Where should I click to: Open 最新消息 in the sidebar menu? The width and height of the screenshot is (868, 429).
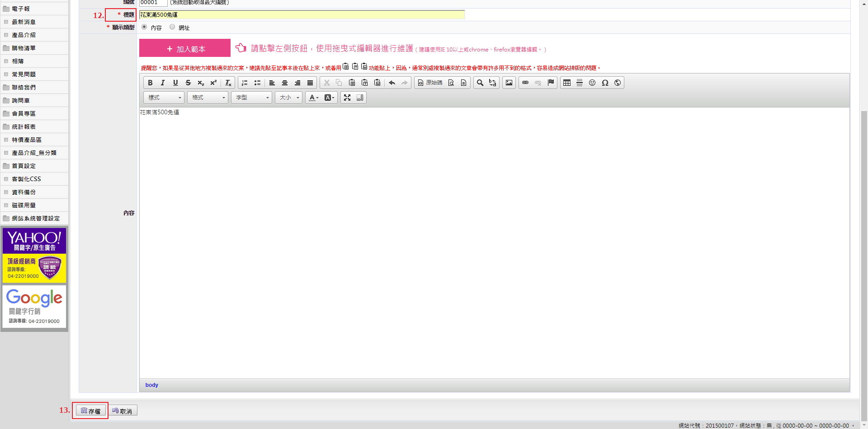coord(24,22)
